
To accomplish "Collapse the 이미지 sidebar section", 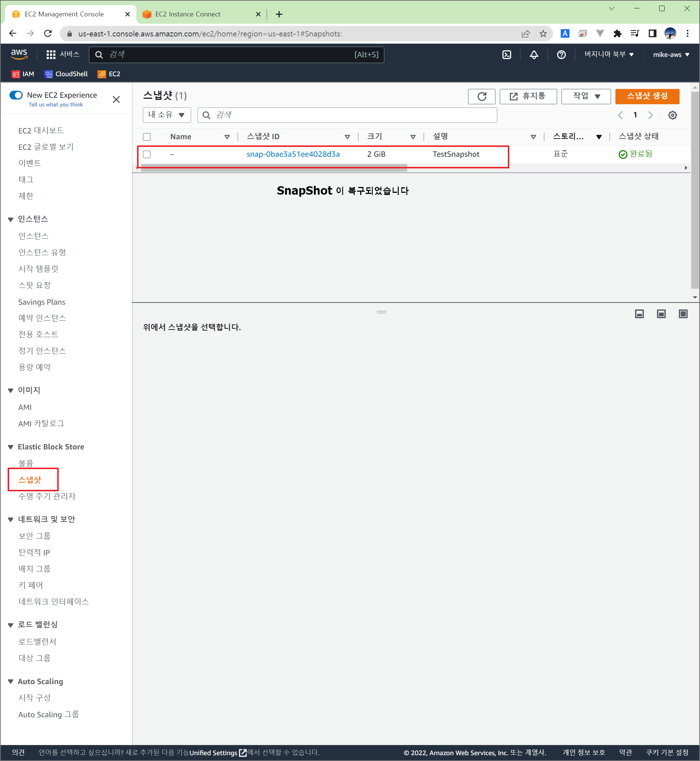I will pos(11,390).
